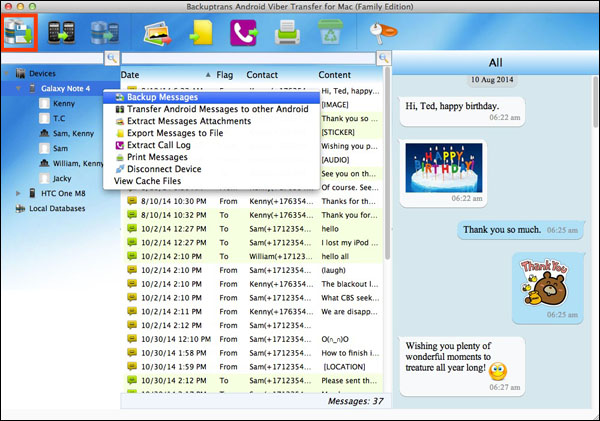Click the Flag column header
The height and width of the screenshot is (421, 600).
tap(225, 75)
